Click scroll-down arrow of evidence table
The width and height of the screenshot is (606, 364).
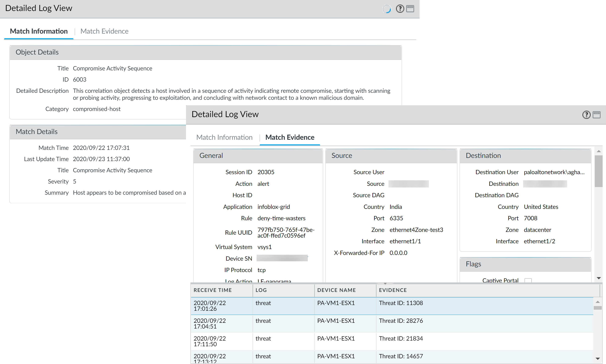click(598, 359)
